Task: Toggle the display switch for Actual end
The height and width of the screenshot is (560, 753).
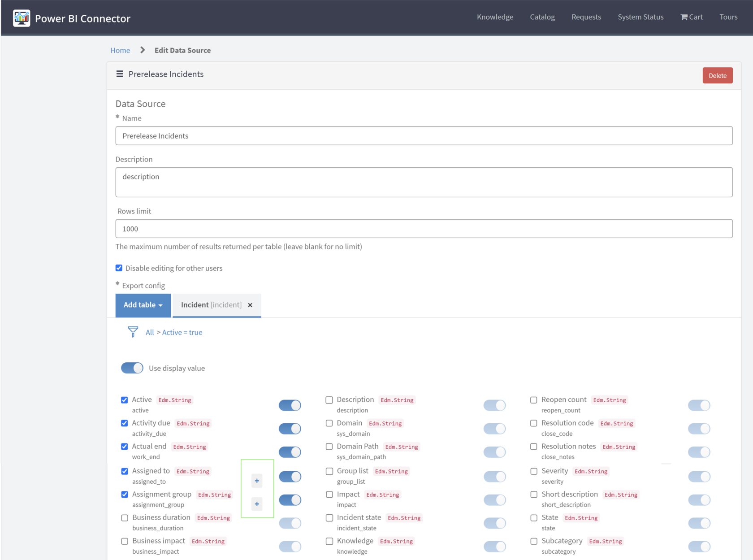Action: tap(290, 452)
